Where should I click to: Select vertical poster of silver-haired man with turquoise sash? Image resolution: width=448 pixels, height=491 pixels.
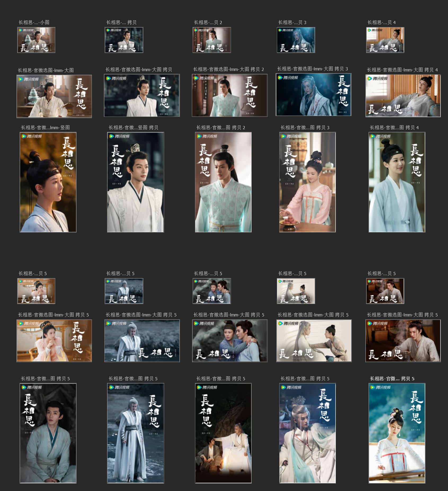click(x=308, y=433)
